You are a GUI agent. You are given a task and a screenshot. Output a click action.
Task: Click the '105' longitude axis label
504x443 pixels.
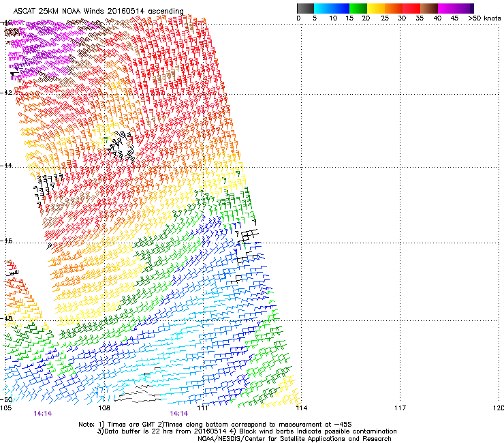coord(5,408)
